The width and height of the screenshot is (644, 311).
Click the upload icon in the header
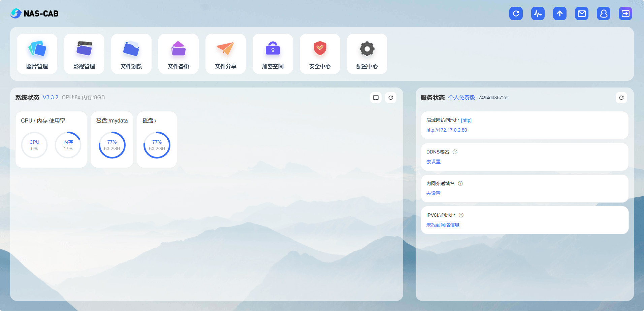coord(559,13)
